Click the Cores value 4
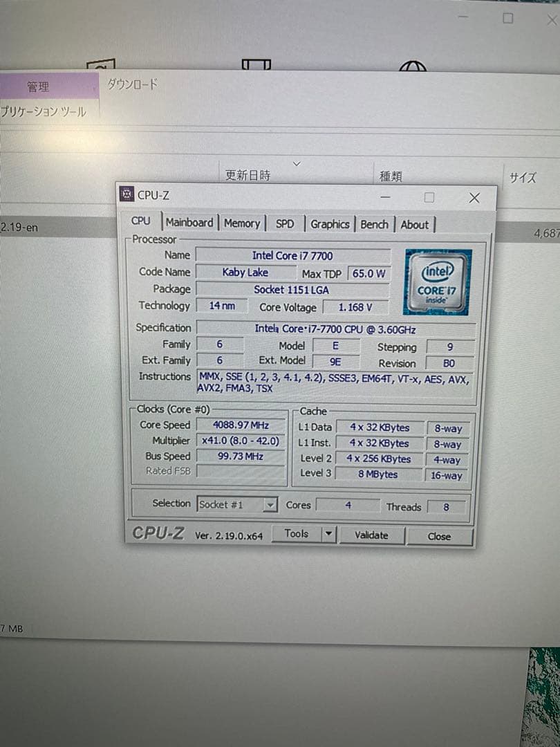560x747 pixels. coord(348,505)
